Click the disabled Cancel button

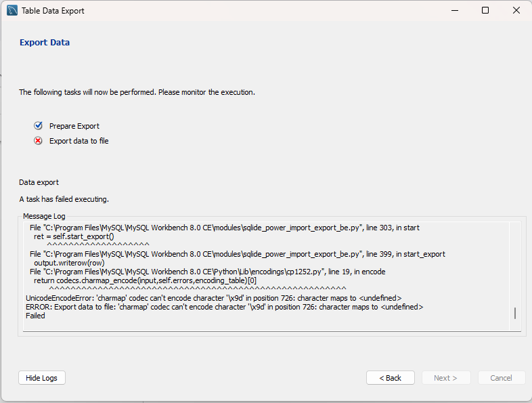(501, 378)
